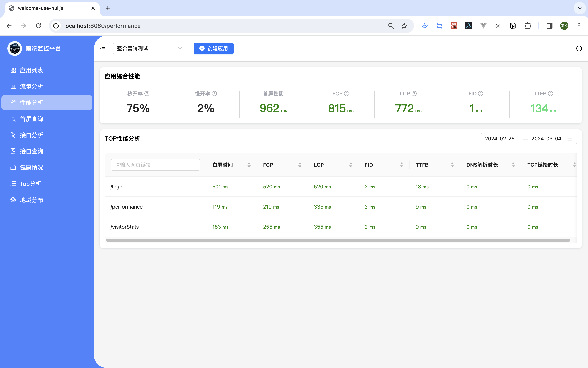The width and height of the screenshot is (588, 368).
Task: Click the 335 ms LCP cell for /performance
Action: click(x=322, y=207)
